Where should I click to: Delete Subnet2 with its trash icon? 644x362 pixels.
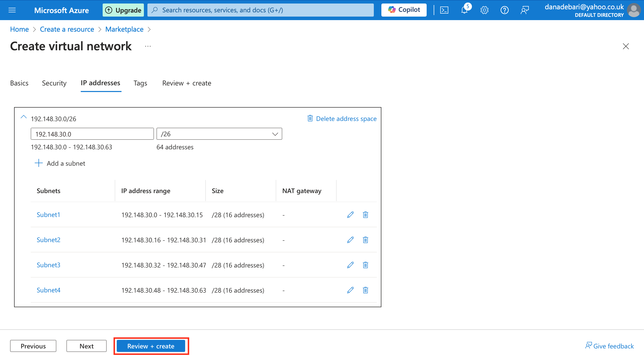pyautogui.click(x=366, y=240)
